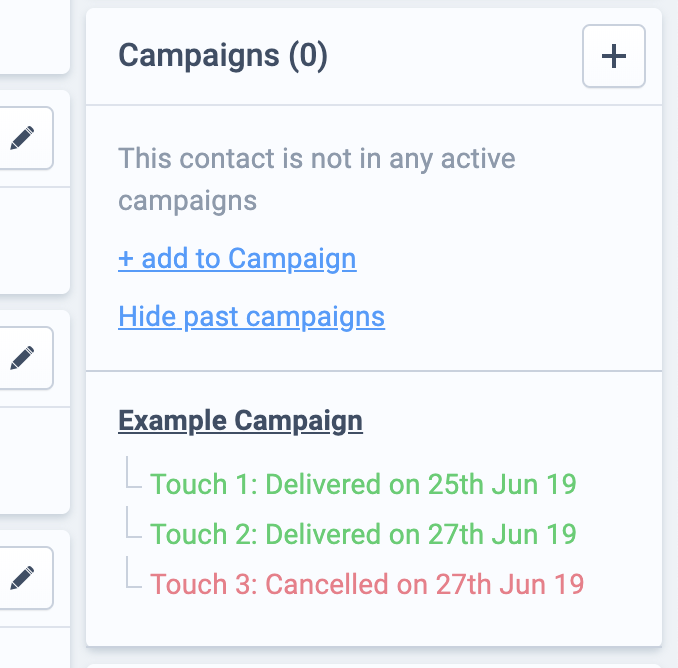Hide past campaigns via the link
This screenshot has width=678, height=668.
click(x=252, y=316)
